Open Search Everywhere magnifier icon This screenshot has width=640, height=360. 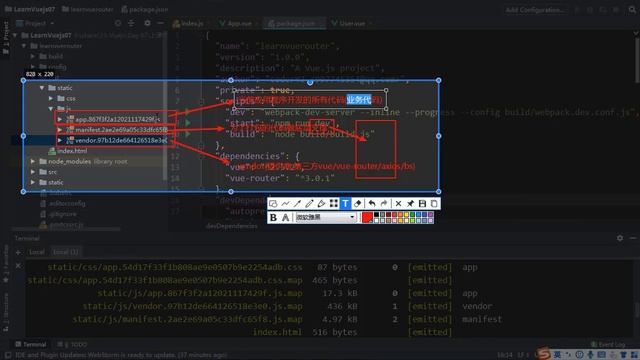pyautogui.click(x=632, y=10)
